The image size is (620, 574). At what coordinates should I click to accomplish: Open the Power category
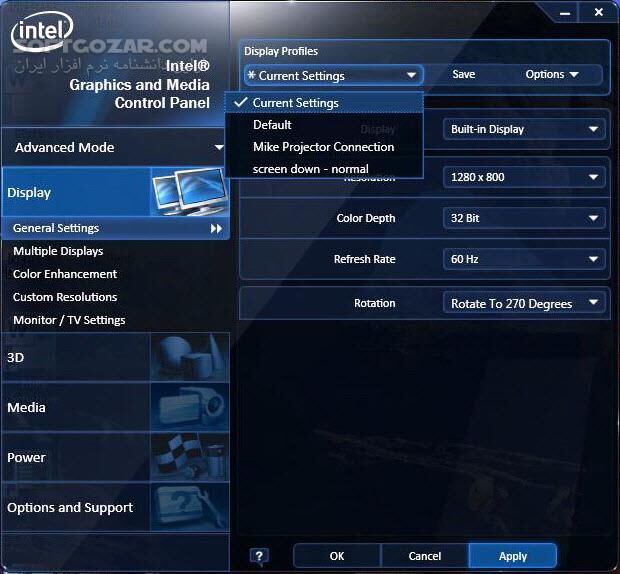[115, 457]
